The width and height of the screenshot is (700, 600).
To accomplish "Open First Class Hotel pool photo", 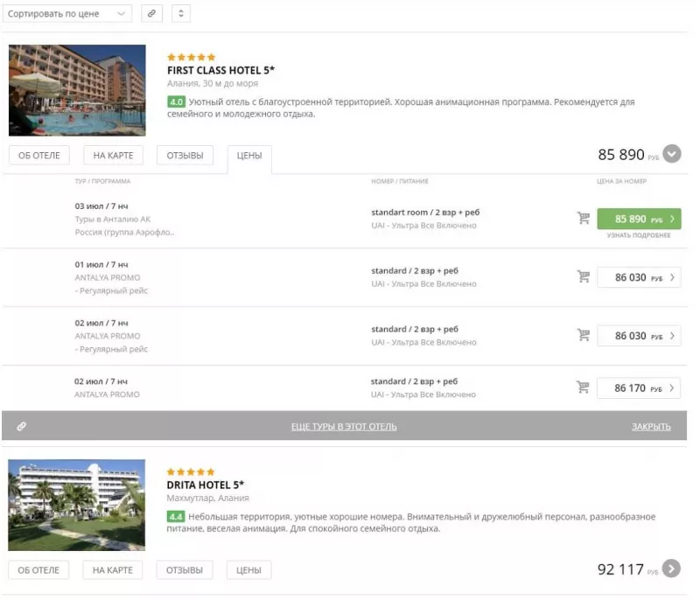I will 77,90.
